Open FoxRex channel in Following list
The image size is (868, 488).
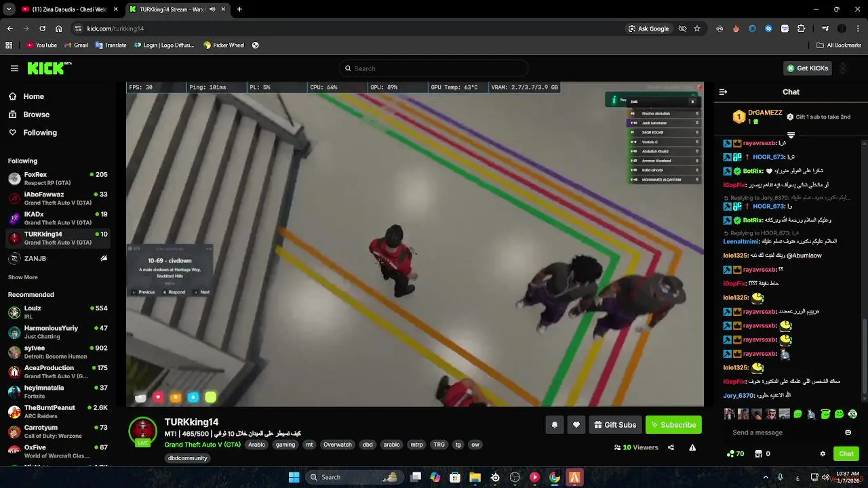click(x=58, y=178)
